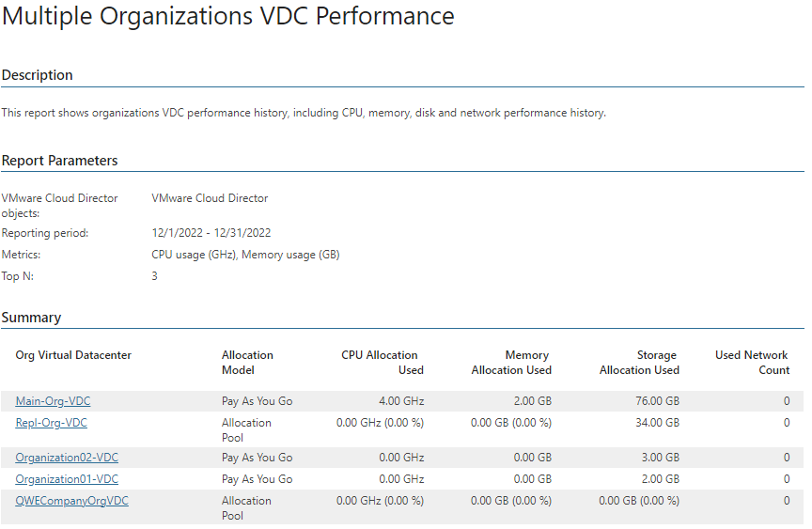Click the Summary section heading

click(x=31, y=318)
